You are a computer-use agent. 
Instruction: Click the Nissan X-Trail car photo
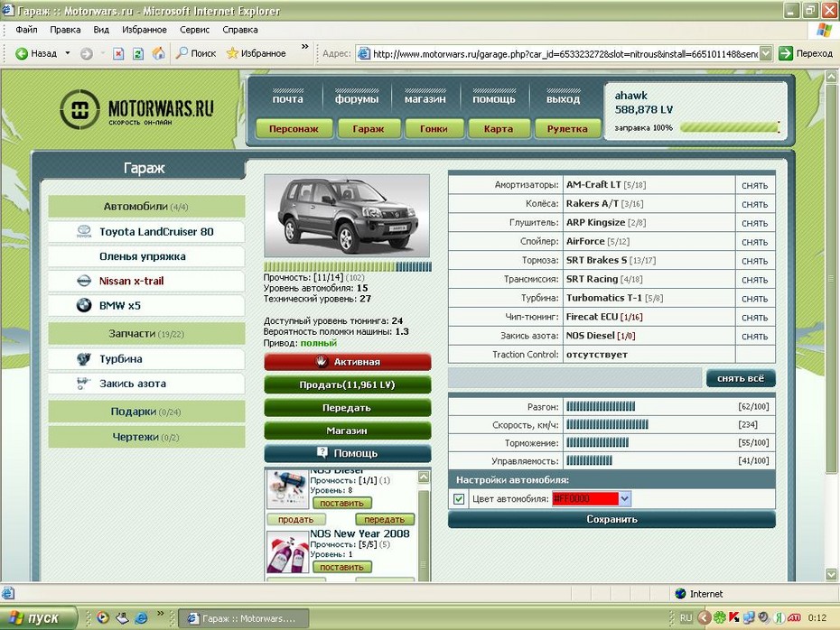pos(347,217)
